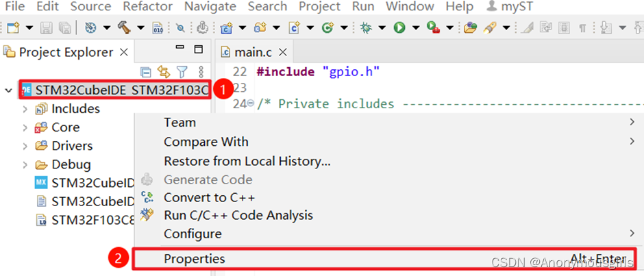Collapse All in Project Explorer
The height and width of the screenshot is (276, 644).
(x=146, y=73)
